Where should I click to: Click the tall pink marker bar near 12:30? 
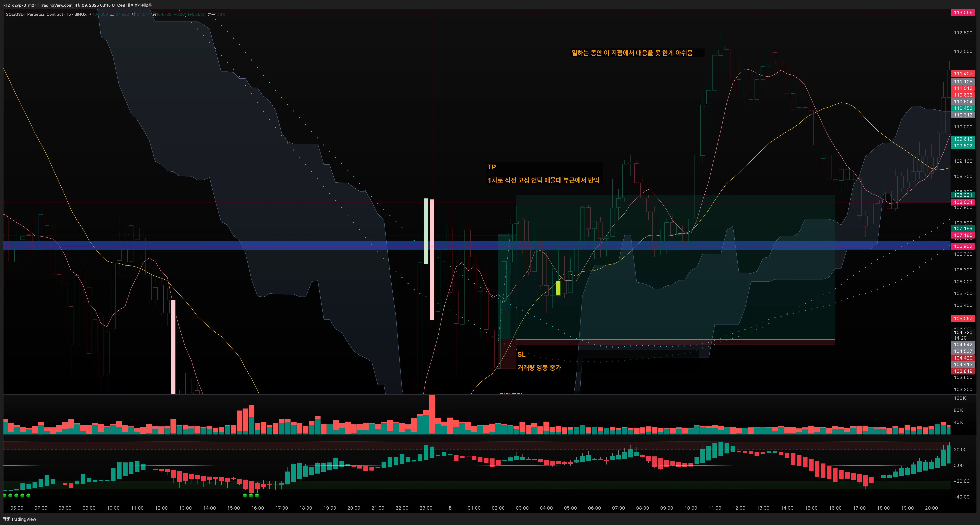tap(174, 347)
